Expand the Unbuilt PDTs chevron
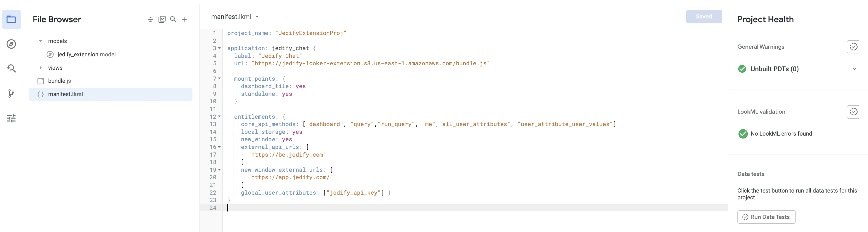This screenshot has height=232, width=868. coord(854,69)
